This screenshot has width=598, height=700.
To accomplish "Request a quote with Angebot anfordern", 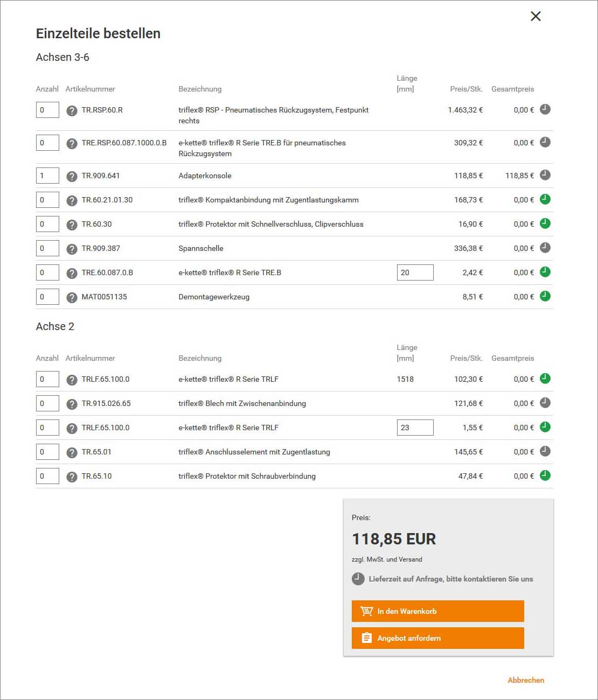I will click(x=437, y=638).
